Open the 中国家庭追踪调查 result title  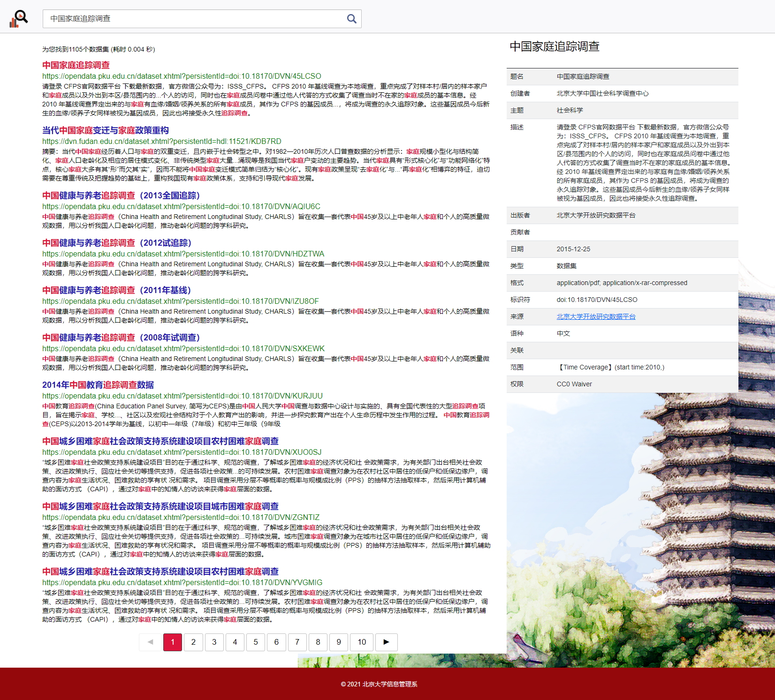[76, 65]
